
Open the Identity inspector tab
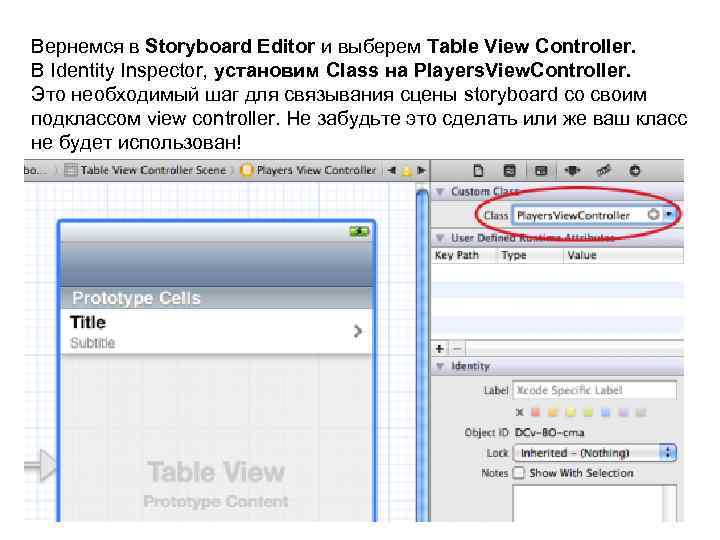click(541, 171)
